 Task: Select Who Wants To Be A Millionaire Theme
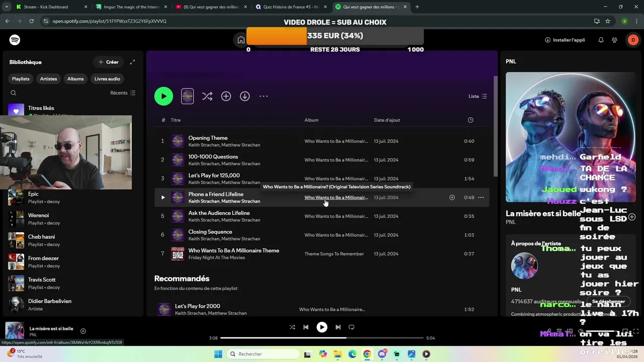tap(321, 254)
